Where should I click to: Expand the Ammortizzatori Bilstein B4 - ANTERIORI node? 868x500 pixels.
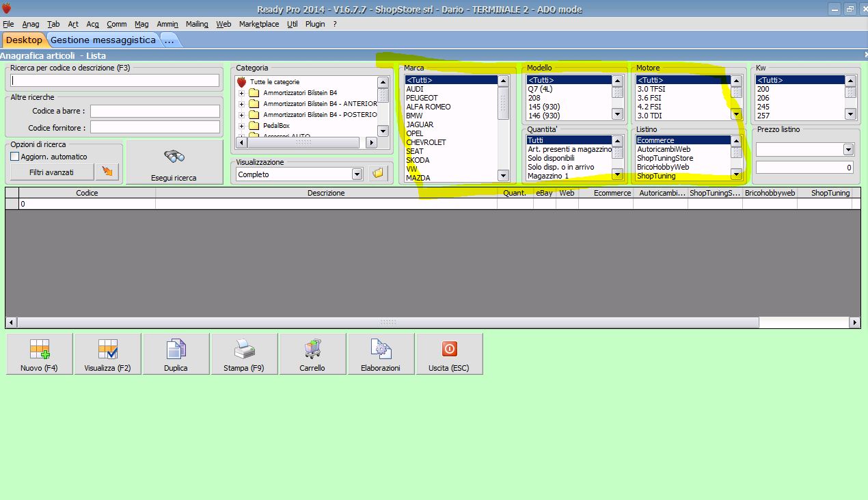pos(241,104)
